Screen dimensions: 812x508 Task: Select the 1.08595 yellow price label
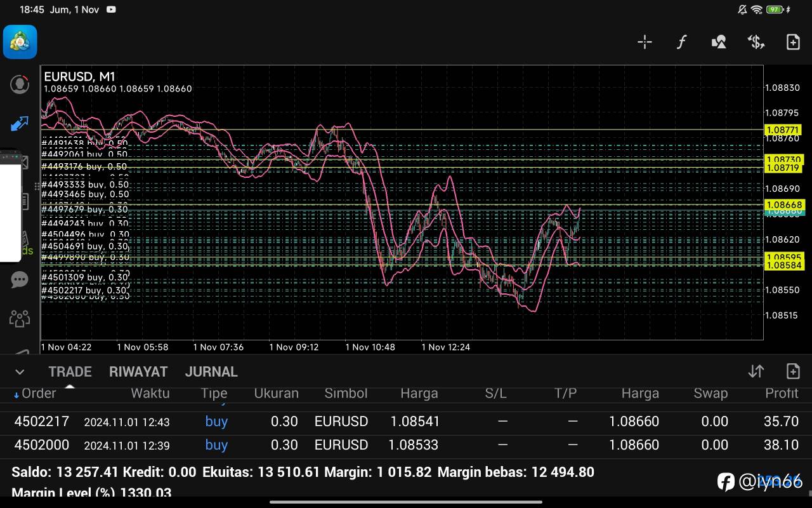[784, 257]
